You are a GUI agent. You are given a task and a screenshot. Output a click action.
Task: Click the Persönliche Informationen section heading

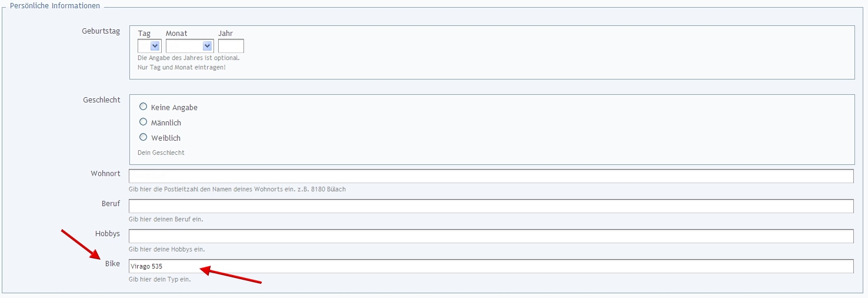pos(55,6)
